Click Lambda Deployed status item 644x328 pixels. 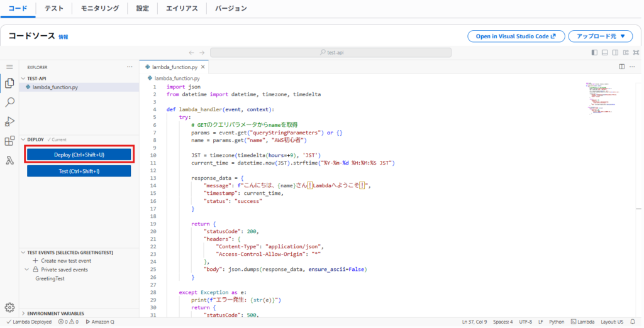click(x=29, y=322)
